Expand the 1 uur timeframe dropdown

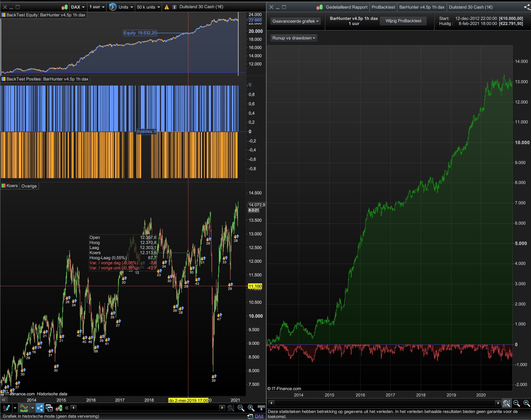point(97,7)
